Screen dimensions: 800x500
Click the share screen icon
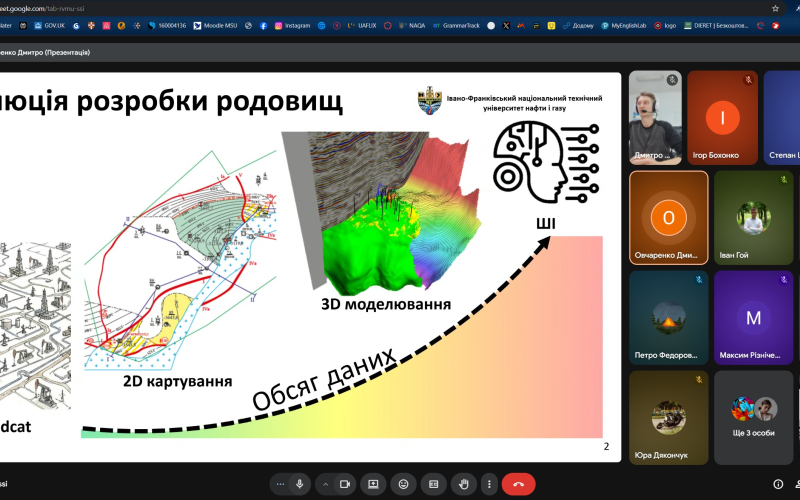click(x=373, y=484)
